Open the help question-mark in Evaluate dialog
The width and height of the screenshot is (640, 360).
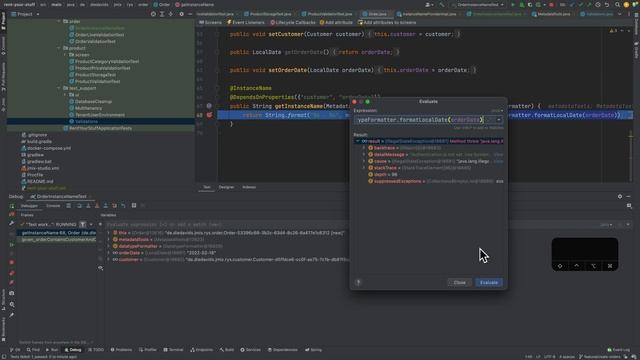(358, 282)
